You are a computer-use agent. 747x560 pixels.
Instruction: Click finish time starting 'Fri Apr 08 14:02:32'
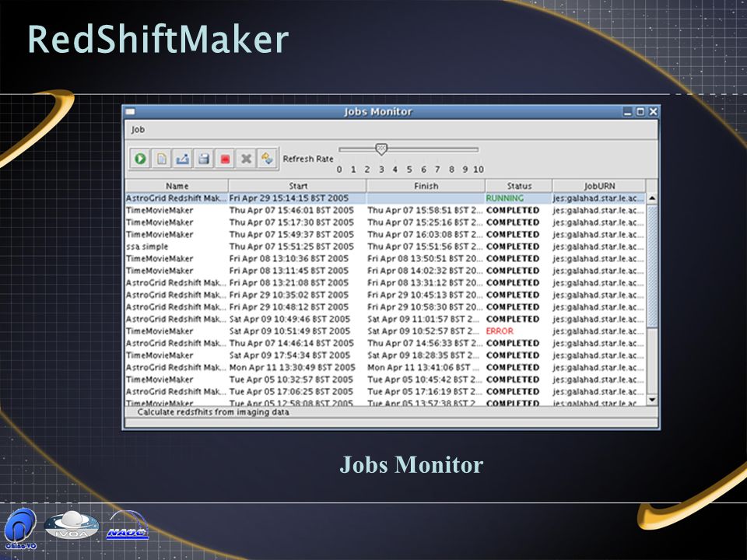(425, 271)
